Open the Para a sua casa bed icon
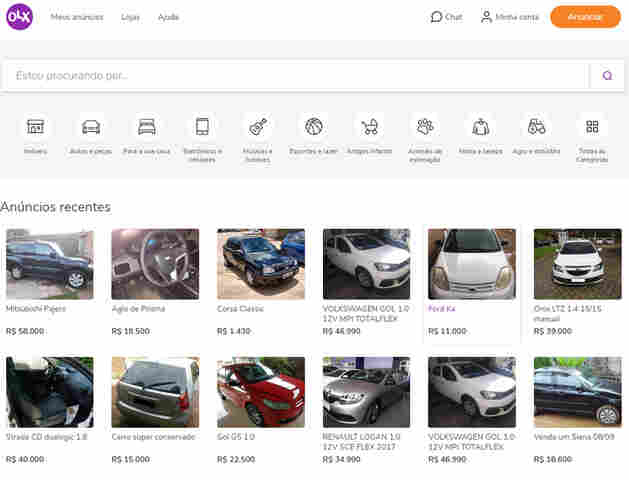Screen dimensions: 629x480 click(x=147, y=127)
